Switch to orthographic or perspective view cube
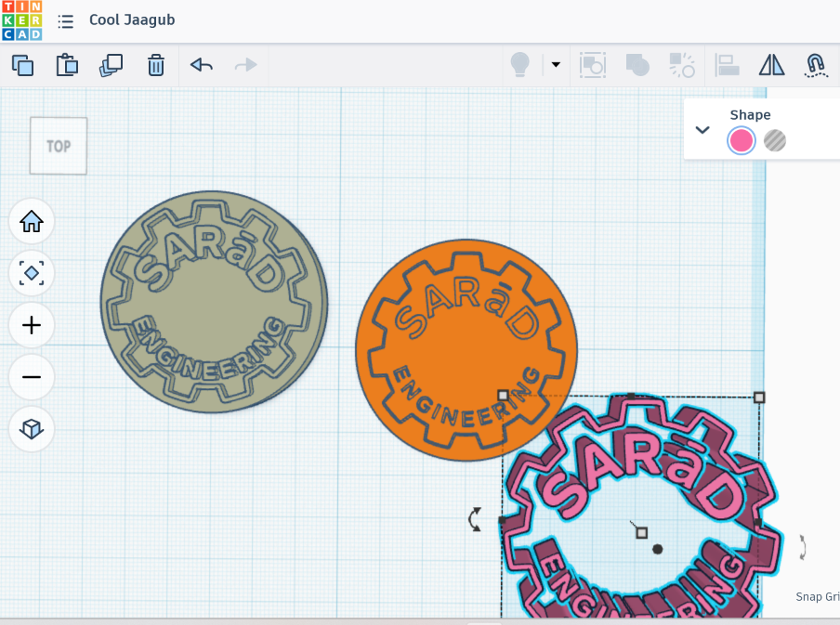The image size is (840, 625). (x=32, y=429)
